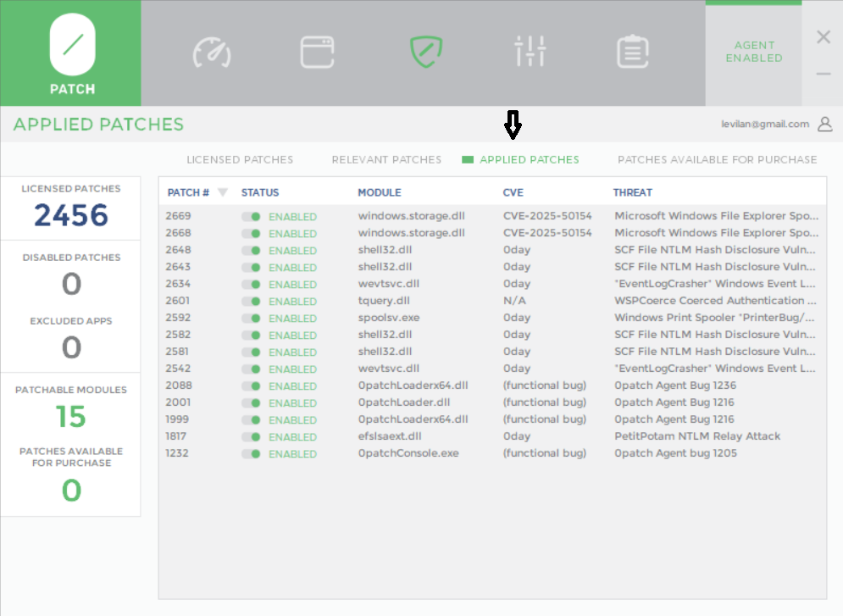The height and width of the screenshot is (616, 843).
Task: Sort by the CVE column header
Action: pyautogui.click(x=513, y=192)
